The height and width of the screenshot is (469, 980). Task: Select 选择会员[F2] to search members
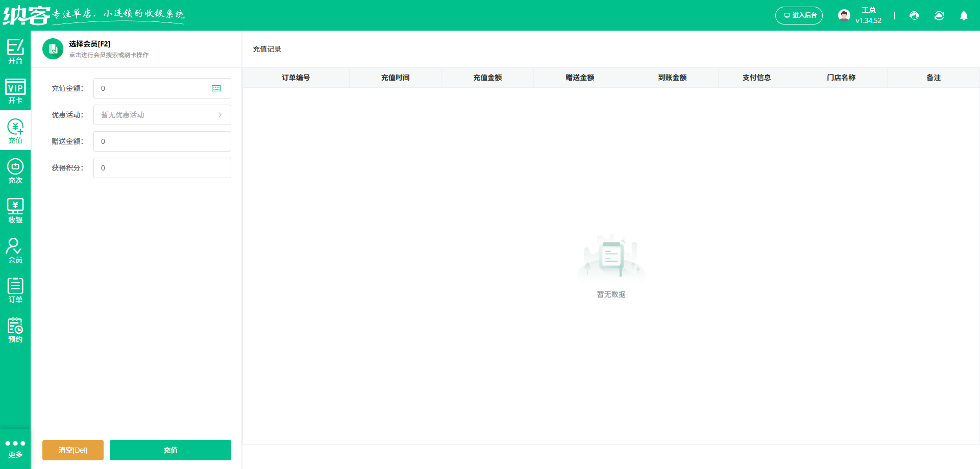(89, 44)
